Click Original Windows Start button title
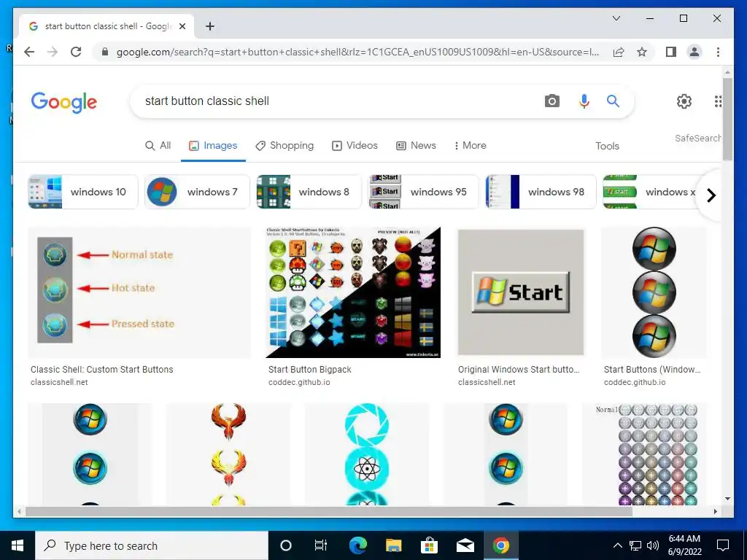Viewport: 747px width, 560px height. pyautogui.click(x=519, y=370)
